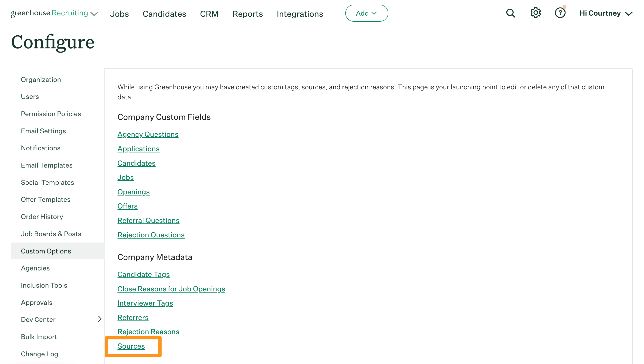644x364 pixels.
Task: Open the Sources link
Action: [131, 346]
